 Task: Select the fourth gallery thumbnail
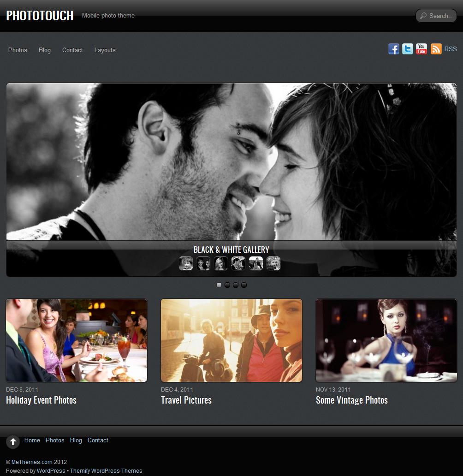pyautogui.click(x=238, y=263)
